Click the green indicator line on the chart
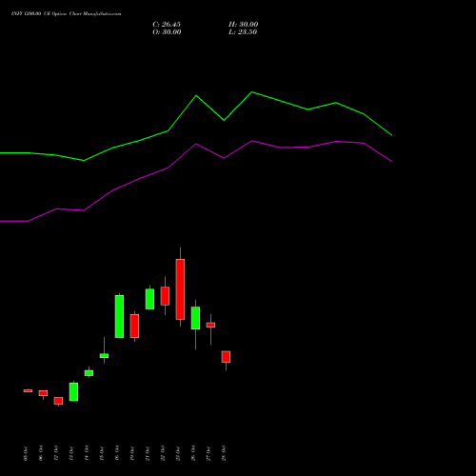The height and width of the screenshot is (476, 476). click(196, 95)
